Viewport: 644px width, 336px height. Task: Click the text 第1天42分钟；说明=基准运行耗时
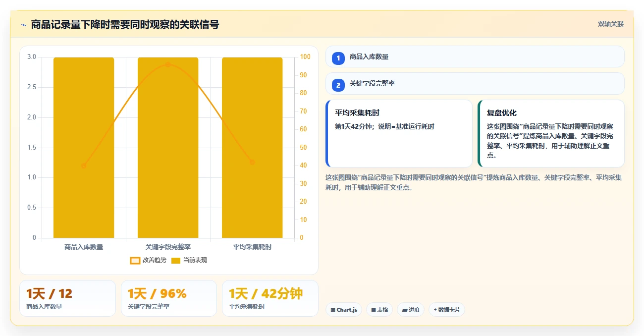pyautogui.click(x=384, y=127)
